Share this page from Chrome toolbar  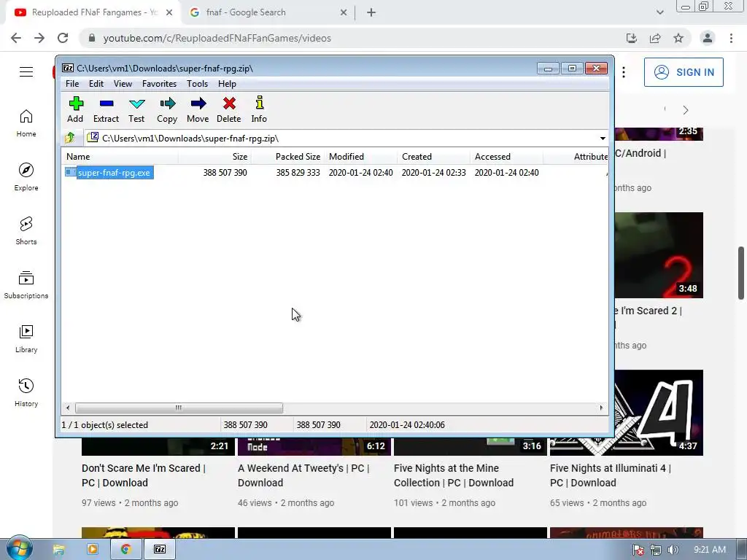pos(655,38)
